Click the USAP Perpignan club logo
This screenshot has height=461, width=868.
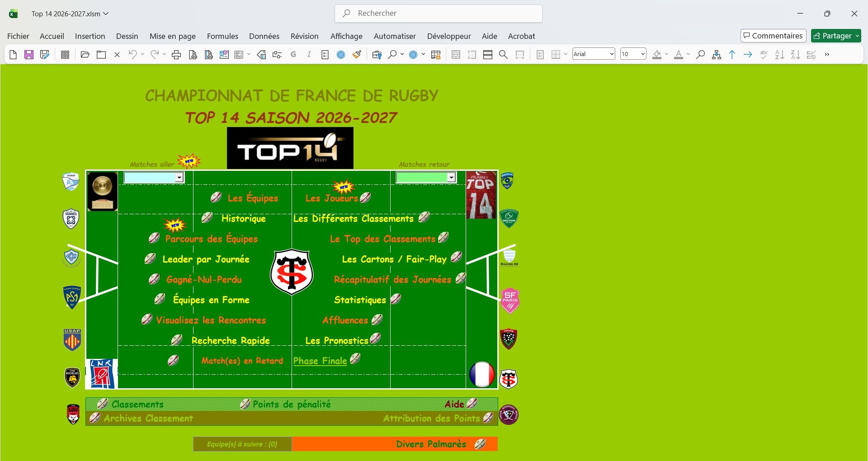click(72, 339)
